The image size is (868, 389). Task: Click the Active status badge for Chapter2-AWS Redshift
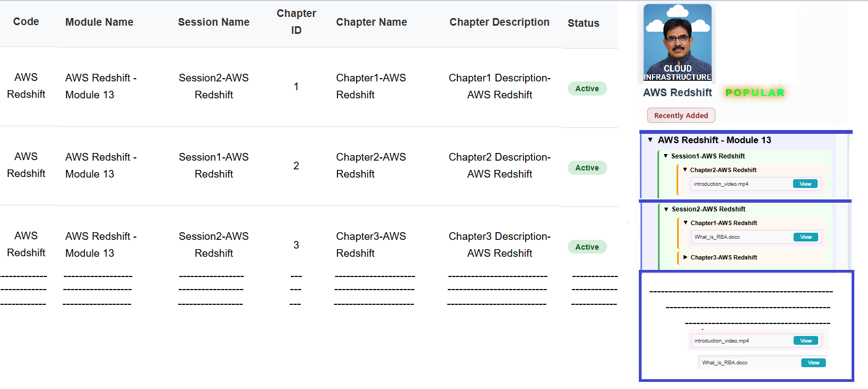coord(587,168)
